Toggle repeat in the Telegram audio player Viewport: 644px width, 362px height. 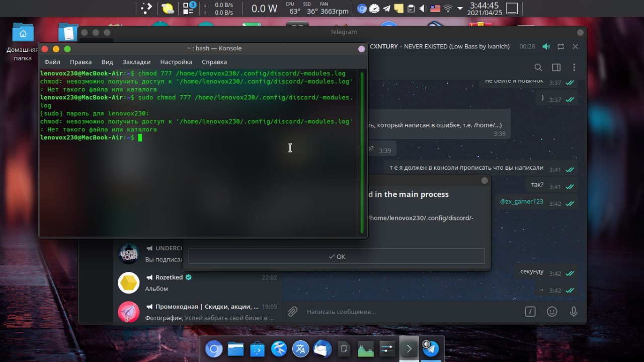point(561,46)
